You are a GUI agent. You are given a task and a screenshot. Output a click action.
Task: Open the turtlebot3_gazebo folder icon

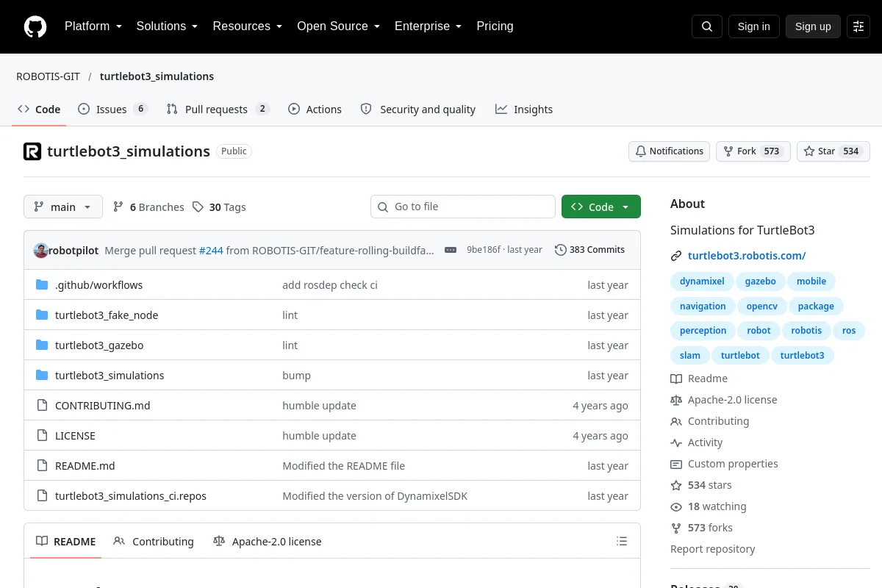(x=42, y=345)
